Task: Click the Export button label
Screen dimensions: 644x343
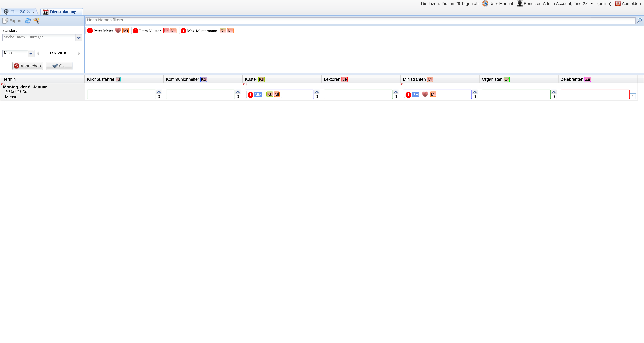Action: click(x=15, y=21)
